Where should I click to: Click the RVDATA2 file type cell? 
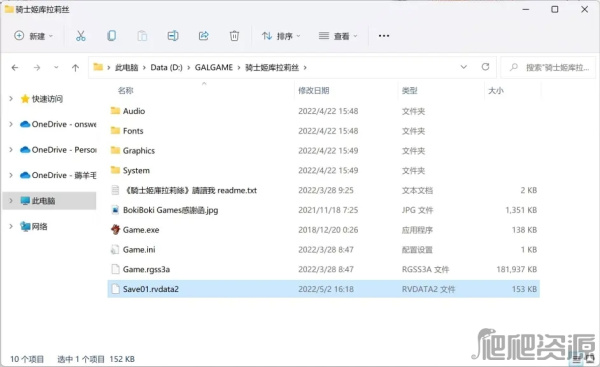428,289
